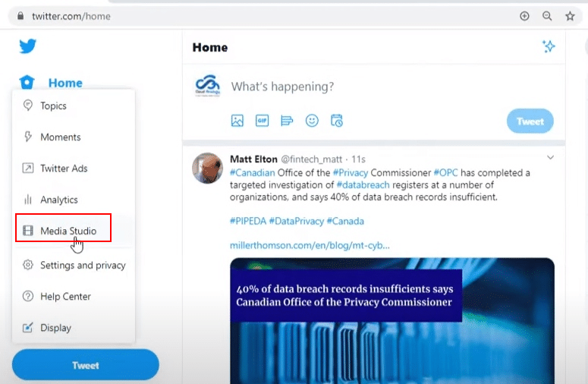
Task: Click the compose box profile avatar
Action: pyautogui.click(x=207, y=86)
